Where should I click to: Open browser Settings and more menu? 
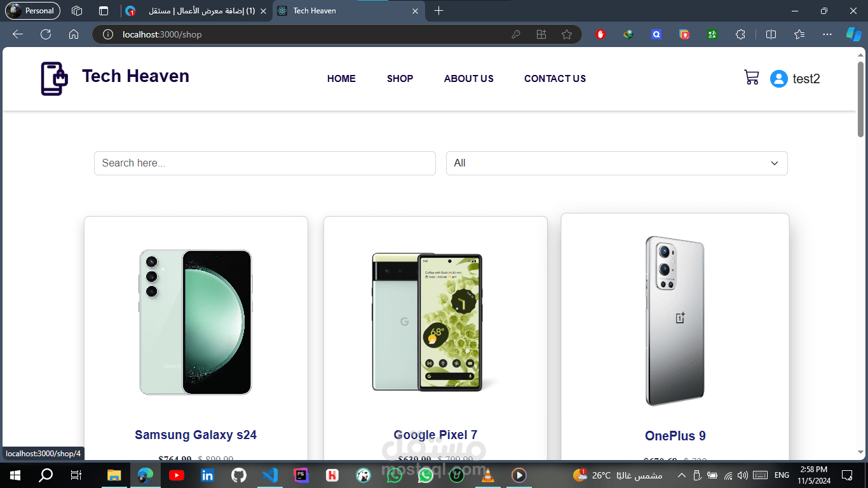[827, 34]
